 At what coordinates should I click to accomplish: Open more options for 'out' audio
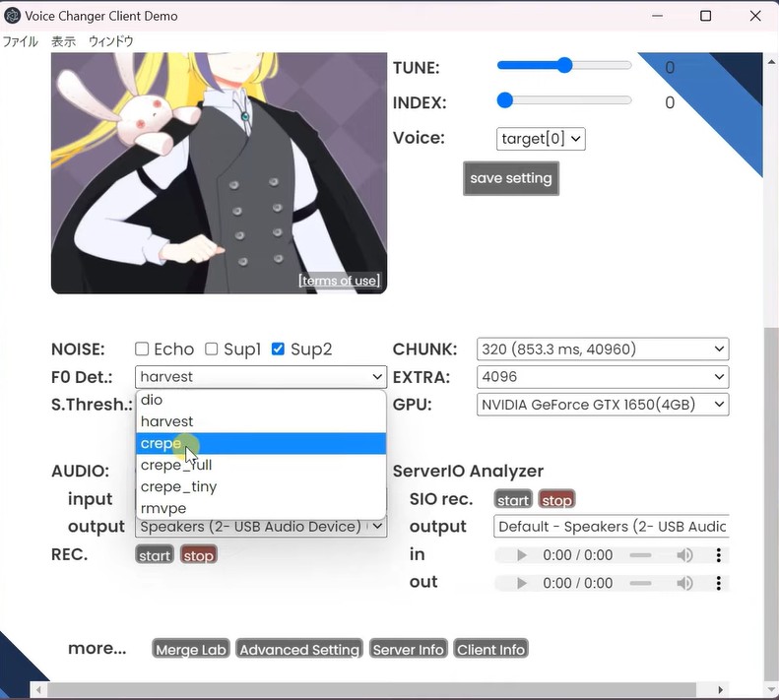(719, 583)
